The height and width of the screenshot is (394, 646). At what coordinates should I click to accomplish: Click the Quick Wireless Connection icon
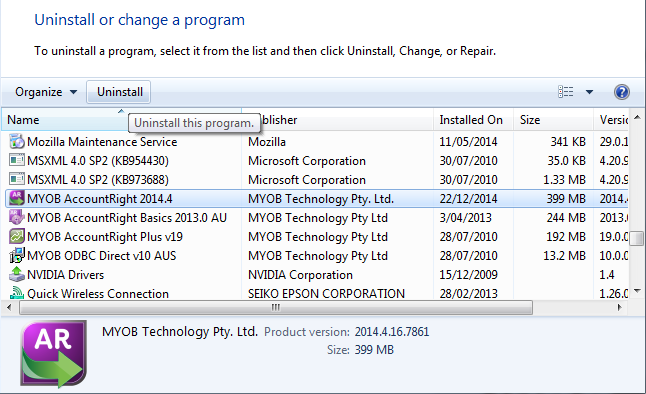[x=17, y=293]
